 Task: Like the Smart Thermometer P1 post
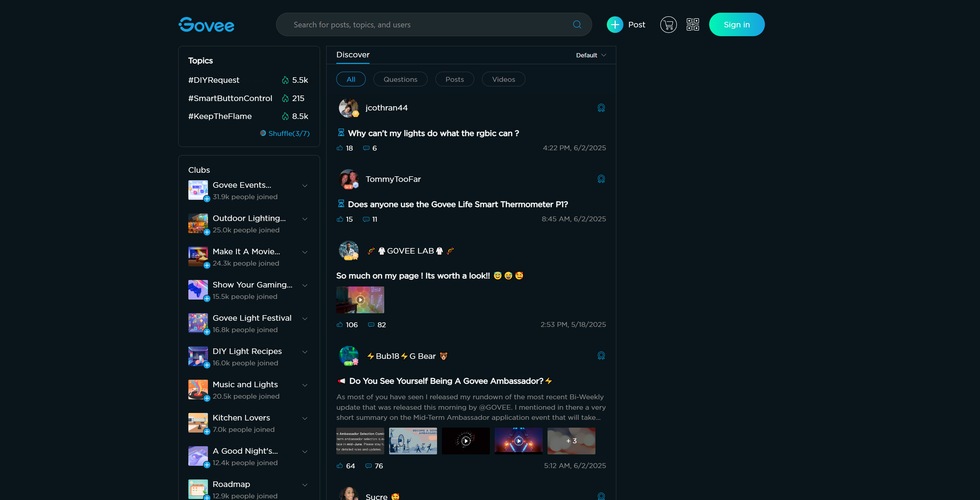pyautogui.click(x=340, y=219)
